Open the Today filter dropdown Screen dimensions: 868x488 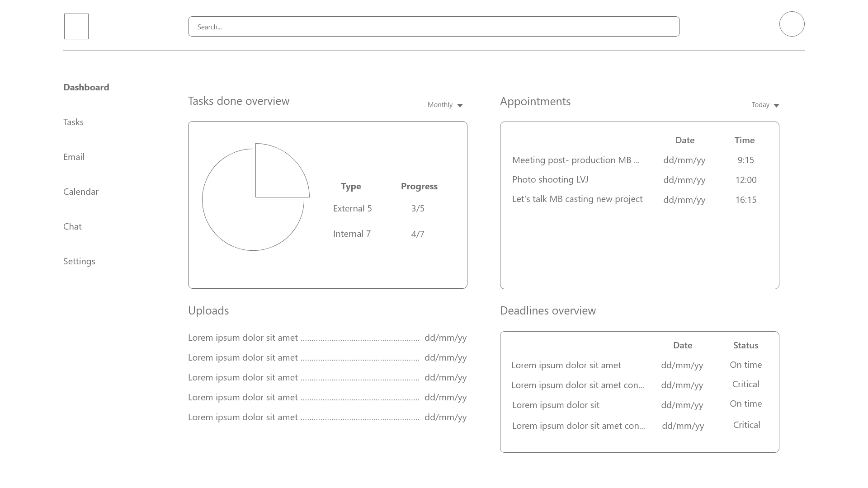pos(765,105)
